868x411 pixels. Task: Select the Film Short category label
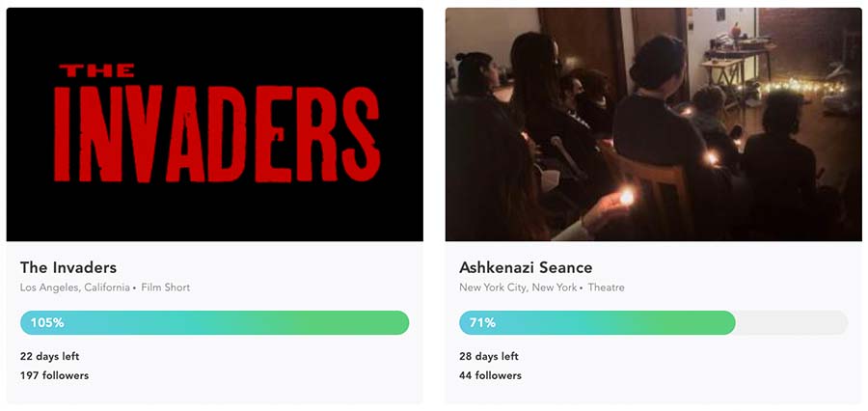(166, 288)
